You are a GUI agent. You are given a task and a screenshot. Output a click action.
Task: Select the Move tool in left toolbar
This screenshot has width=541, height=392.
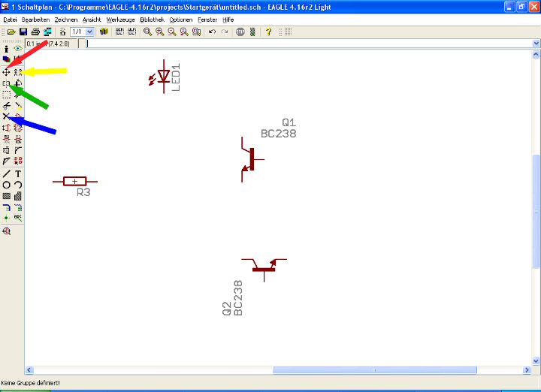6,72
